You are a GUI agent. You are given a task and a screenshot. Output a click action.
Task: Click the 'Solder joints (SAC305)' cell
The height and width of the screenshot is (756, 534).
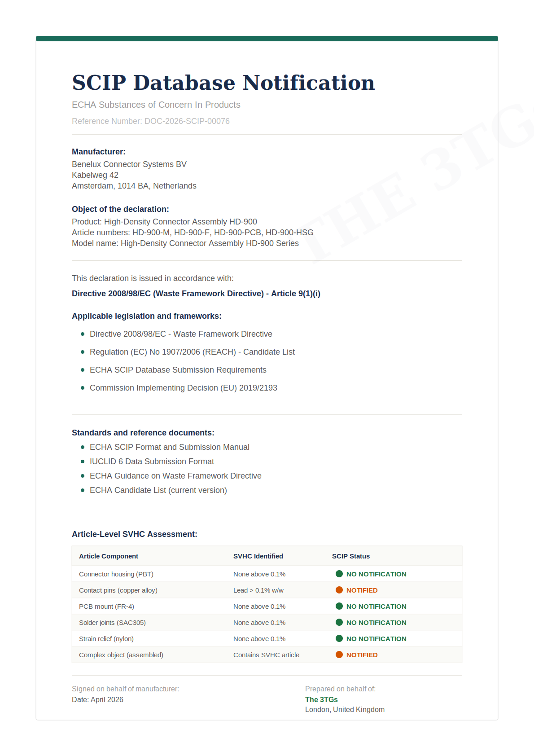click(x=112, y=623)
